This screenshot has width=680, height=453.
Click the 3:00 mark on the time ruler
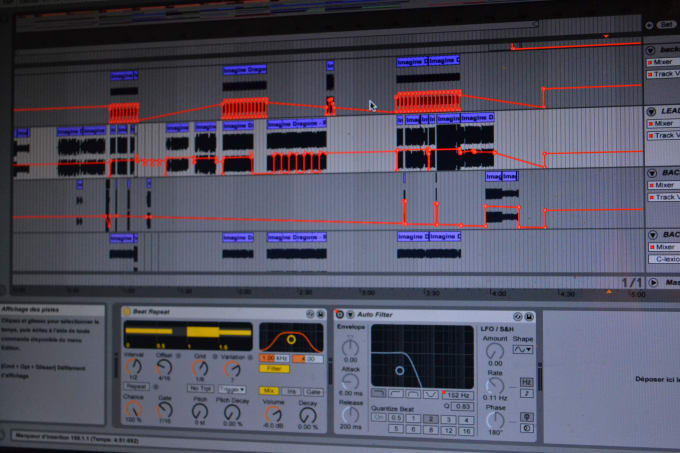(367, 293)
